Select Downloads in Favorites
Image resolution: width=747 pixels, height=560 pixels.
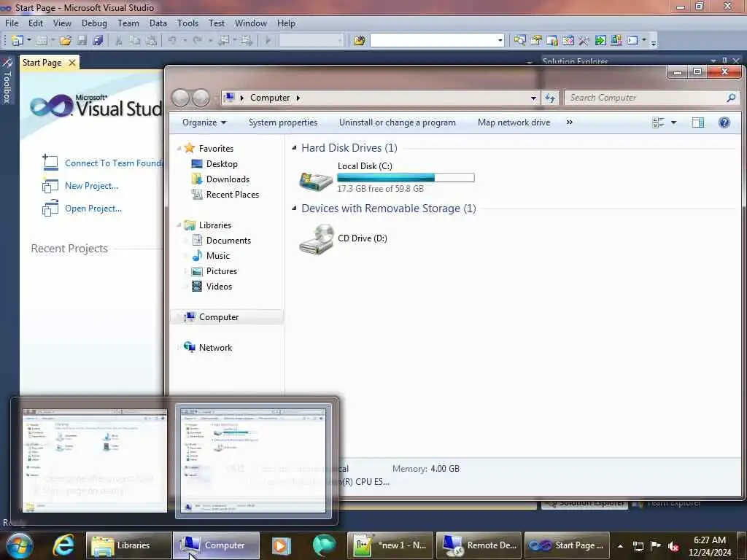[228, 179]
